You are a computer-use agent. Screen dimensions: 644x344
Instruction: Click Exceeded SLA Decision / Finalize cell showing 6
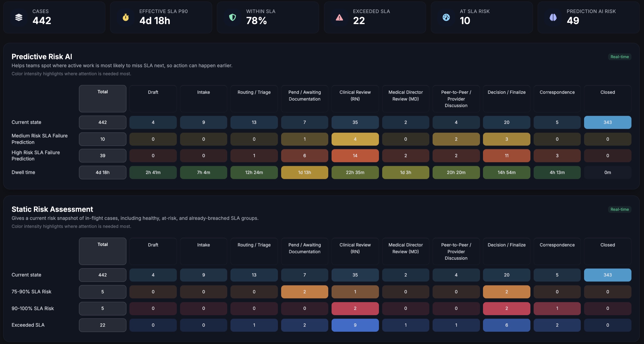point(507,325)
